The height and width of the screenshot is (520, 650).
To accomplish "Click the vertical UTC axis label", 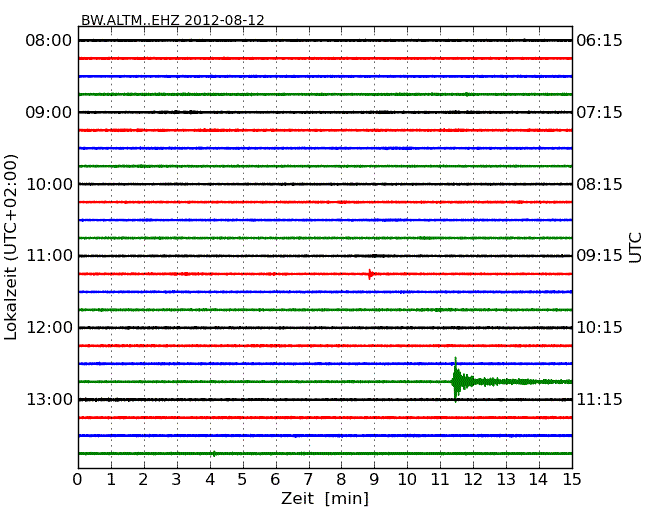I will click(x=635, y=248).
